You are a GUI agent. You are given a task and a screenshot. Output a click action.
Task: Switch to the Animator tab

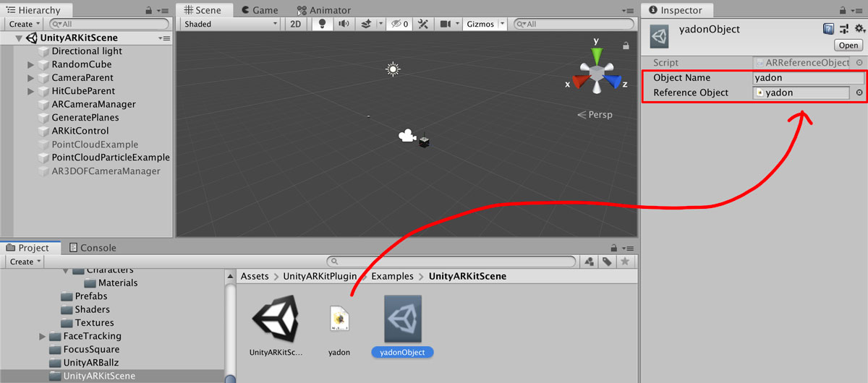pos(323,10)
